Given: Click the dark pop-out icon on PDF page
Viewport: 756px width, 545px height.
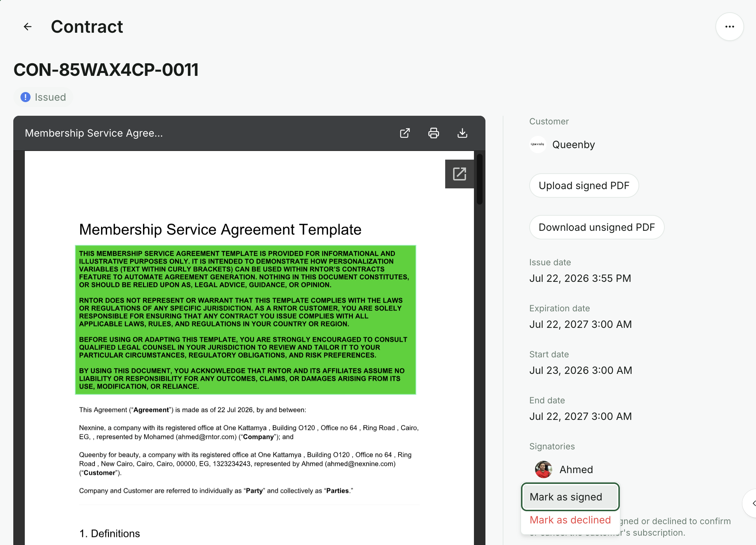Looking at the screenshot, I should pos(460,174).
